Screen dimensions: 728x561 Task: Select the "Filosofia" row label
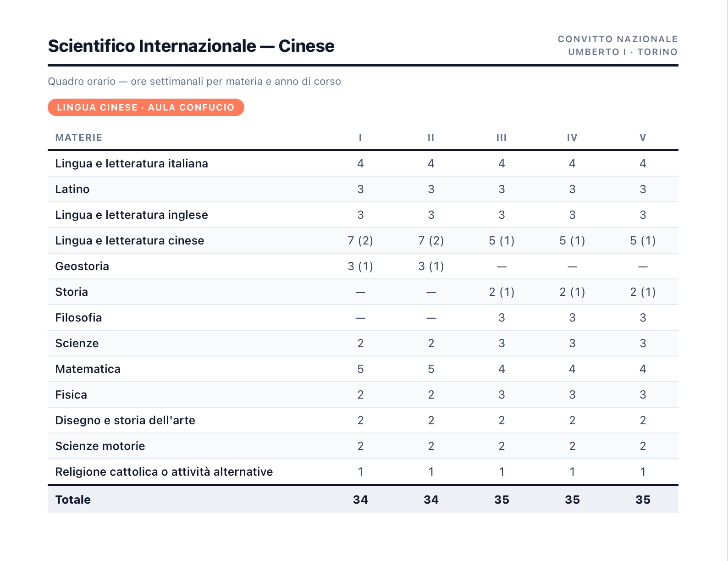[78, 318]
